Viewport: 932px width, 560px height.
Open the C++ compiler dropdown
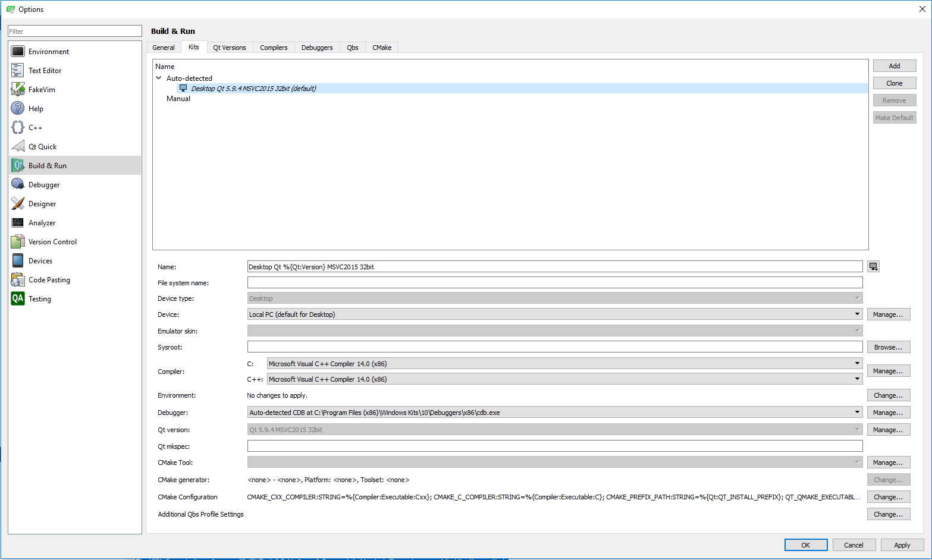(565, 379)
